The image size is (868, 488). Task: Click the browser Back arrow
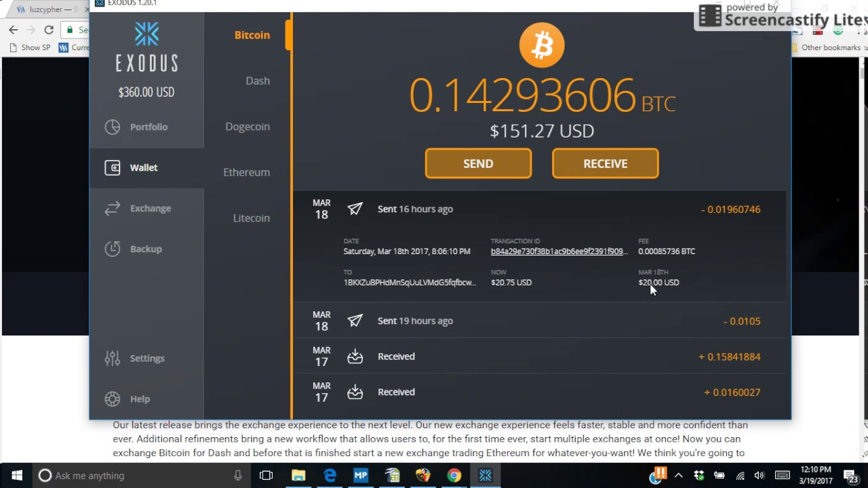(13, 30)
